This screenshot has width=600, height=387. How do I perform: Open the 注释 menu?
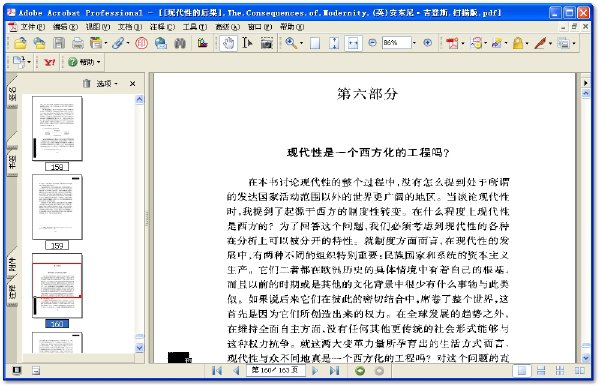(x=162, y=27)
